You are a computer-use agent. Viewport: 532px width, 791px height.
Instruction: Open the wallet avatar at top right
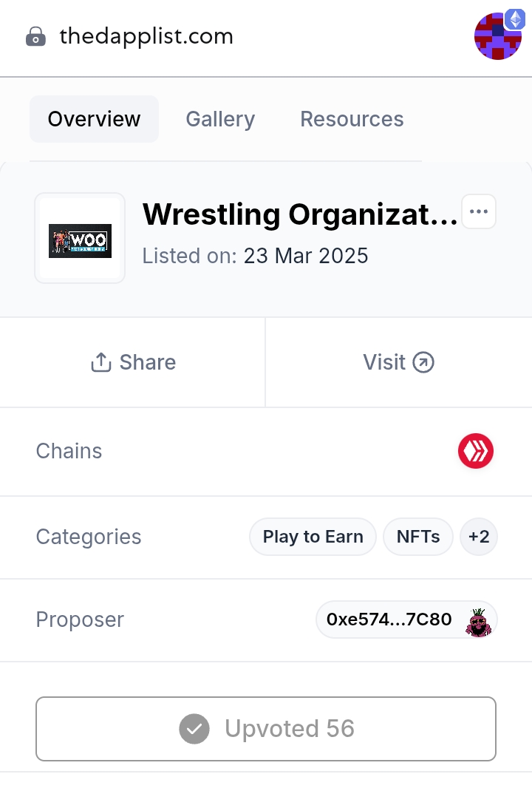click(498, 36)
